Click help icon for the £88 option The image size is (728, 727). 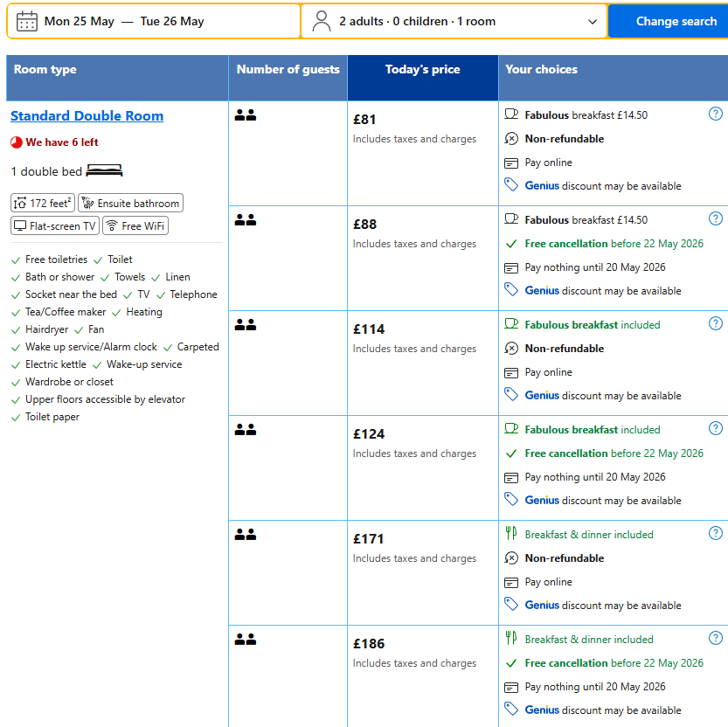(715, 218)
